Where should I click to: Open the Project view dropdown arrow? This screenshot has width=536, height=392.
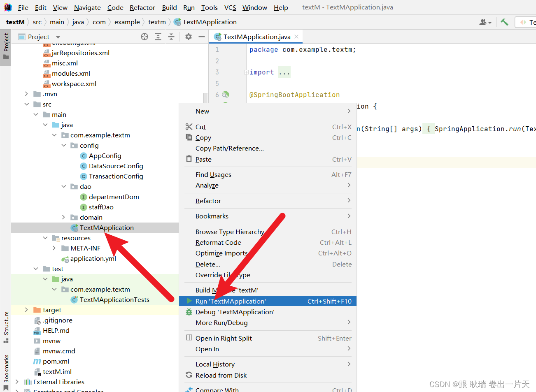[58, 37]
